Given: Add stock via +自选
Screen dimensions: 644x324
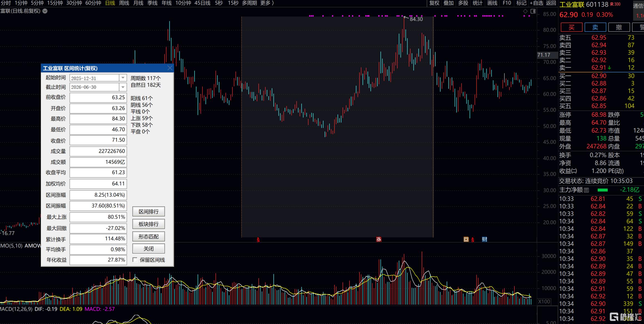Looking at the screenshot, I should click(536, 3).
